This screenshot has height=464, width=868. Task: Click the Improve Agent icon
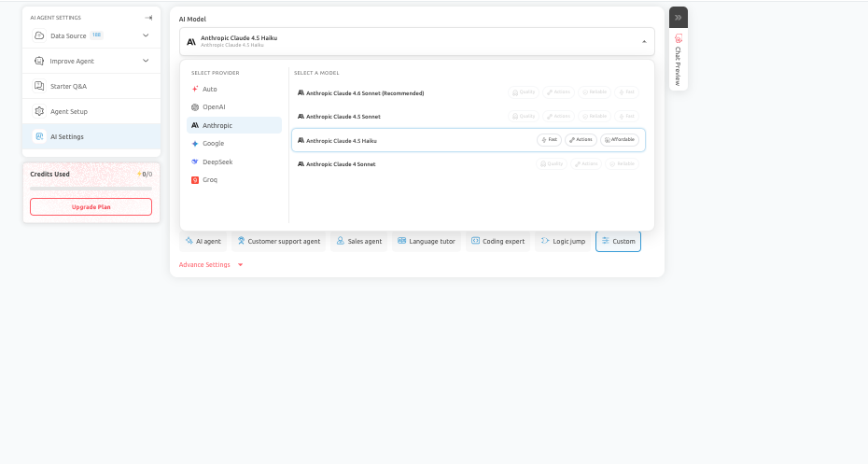pyautogui.click(x=39, y=61)
